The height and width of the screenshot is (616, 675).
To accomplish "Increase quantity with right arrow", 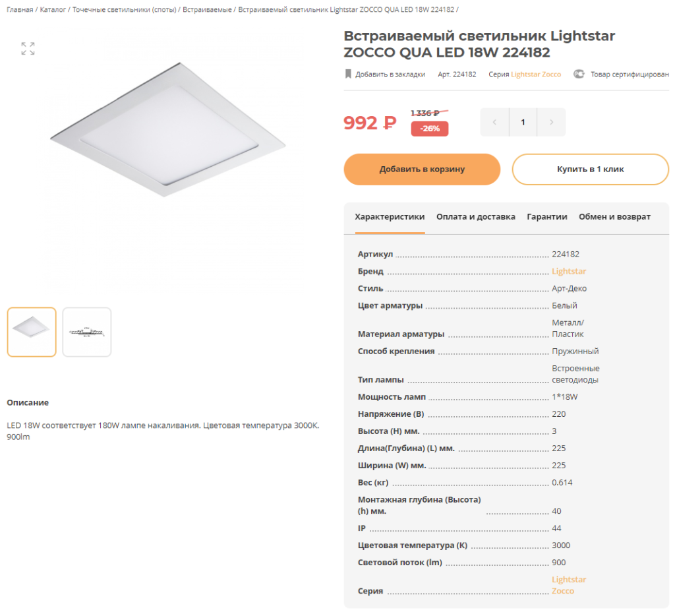I will pyautogui.click(x=552, y=122).
